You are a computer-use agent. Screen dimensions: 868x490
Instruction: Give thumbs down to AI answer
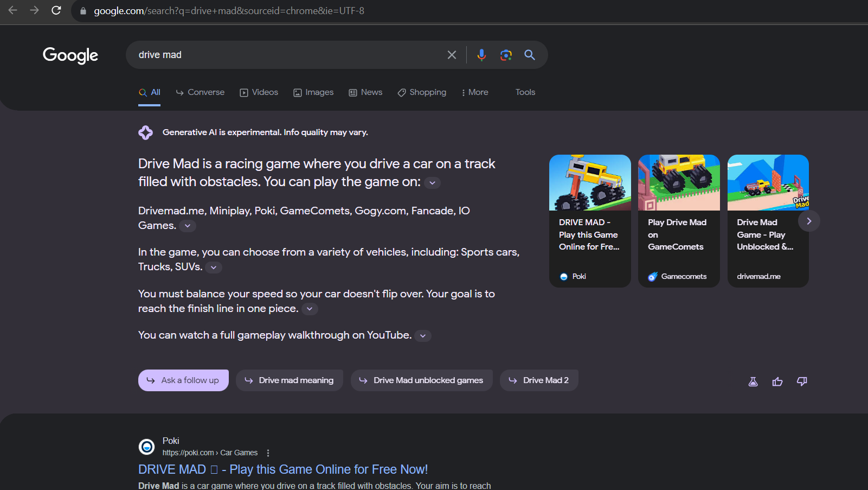[x=802, y=381]
